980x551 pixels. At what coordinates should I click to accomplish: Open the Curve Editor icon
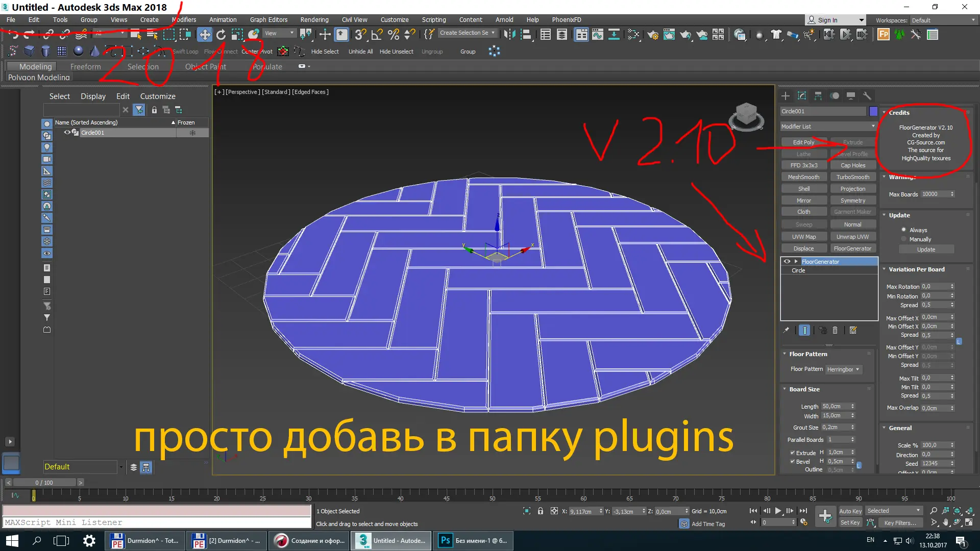597,35
